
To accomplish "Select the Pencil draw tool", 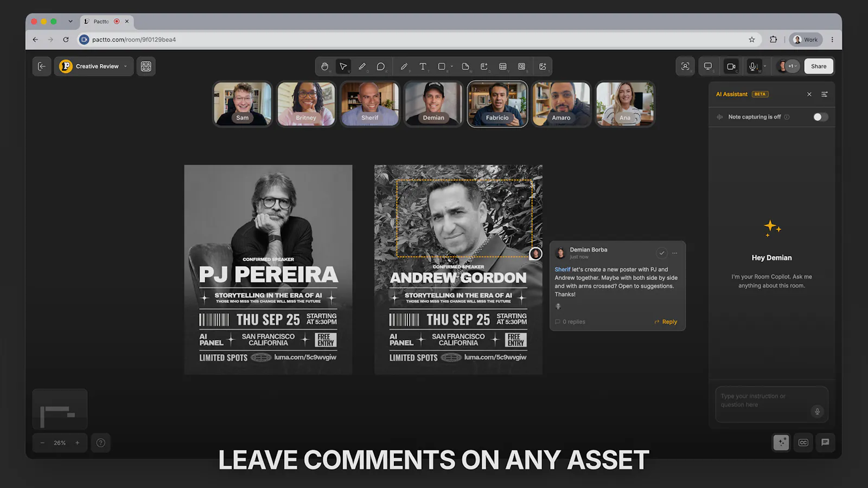I will click(x=404, y=66).
